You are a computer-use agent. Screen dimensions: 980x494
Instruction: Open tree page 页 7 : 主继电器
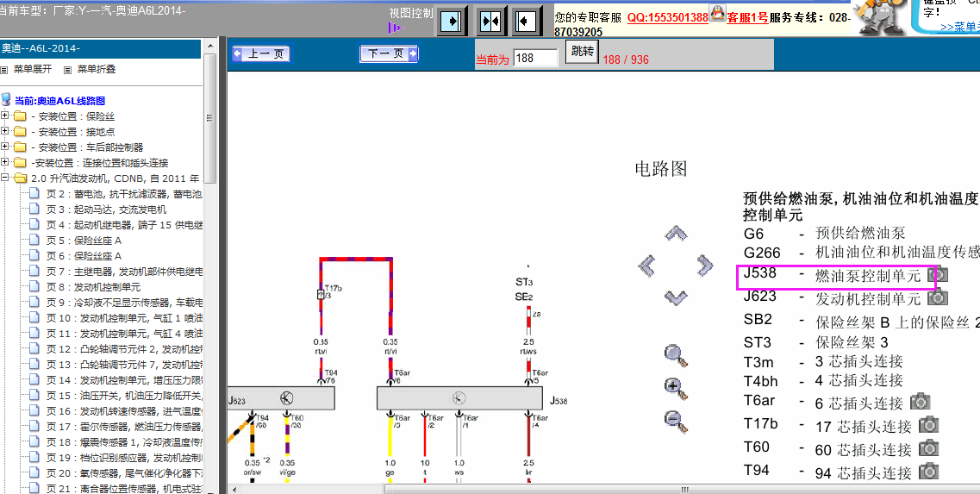point(124,272)
